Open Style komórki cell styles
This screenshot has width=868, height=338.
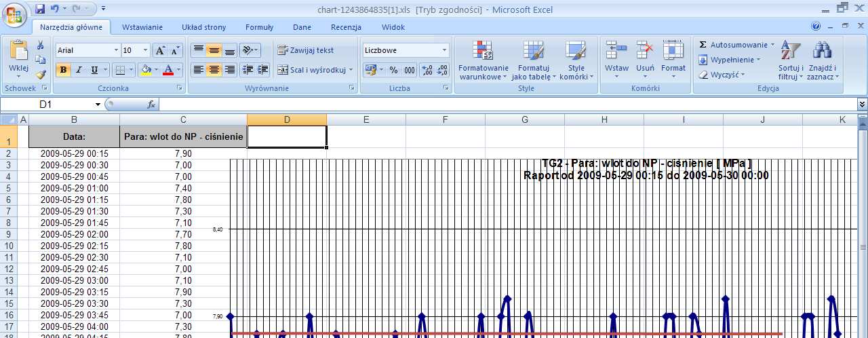pos(576,60)
